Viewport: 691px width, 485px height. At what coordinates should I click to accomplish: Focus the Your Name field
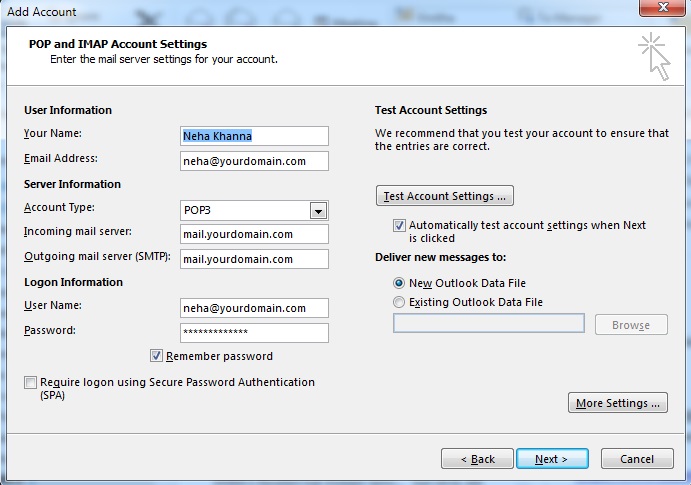tap(254, 136)
